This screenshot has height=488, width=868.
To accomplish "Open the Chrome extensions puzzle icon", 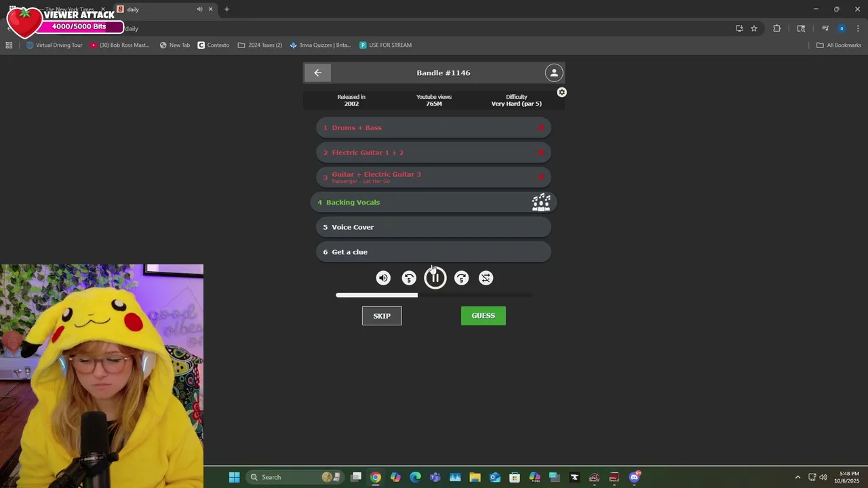I will (776, 28).
